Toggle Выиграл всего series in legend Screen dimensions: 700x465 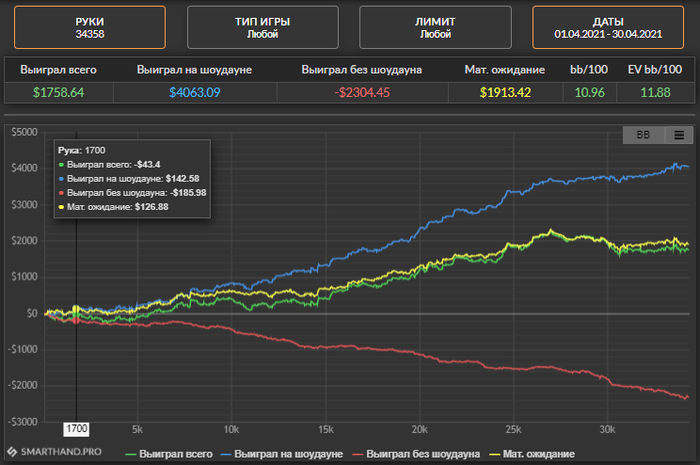[x=170, y=454]
